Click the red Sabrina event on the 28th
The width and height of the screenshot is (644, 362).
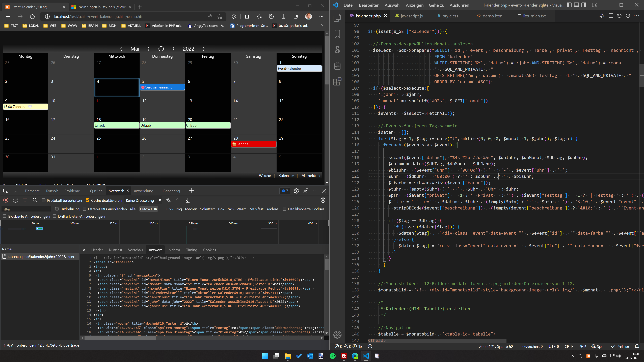254,144
